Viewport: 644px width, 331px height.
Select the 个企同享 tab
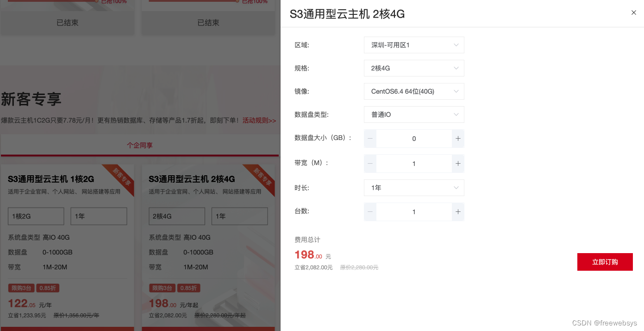tap(140, 145)
